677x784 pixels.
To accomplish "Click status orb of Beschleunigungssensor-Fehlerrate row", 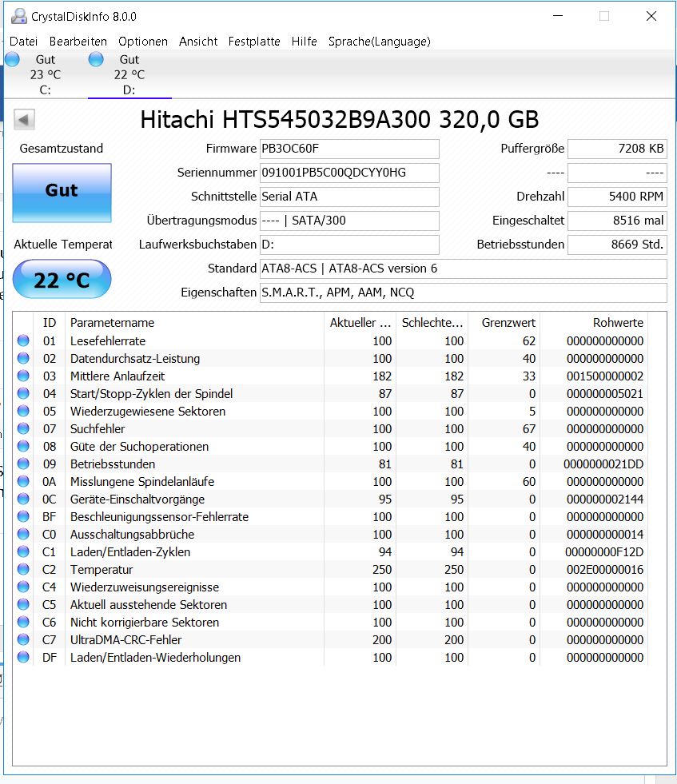I will 23,516.
